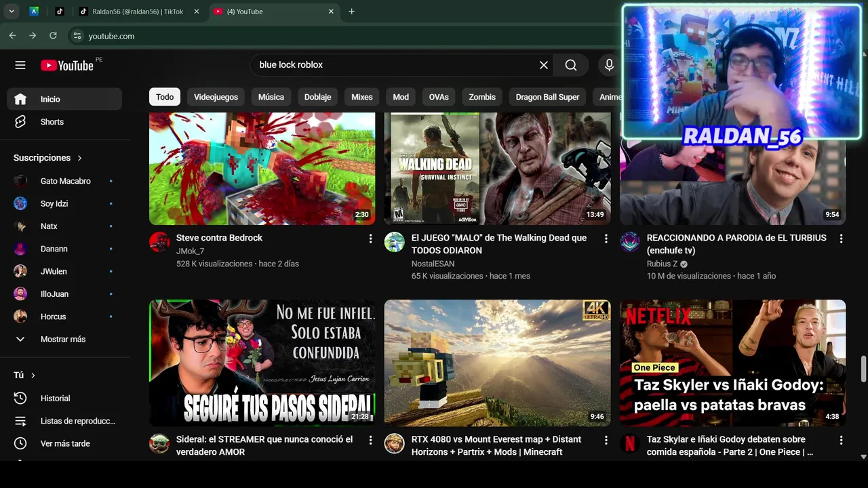868x488 pixels.
Task: Open options menu for Sideral video
Action: [370, 440]
